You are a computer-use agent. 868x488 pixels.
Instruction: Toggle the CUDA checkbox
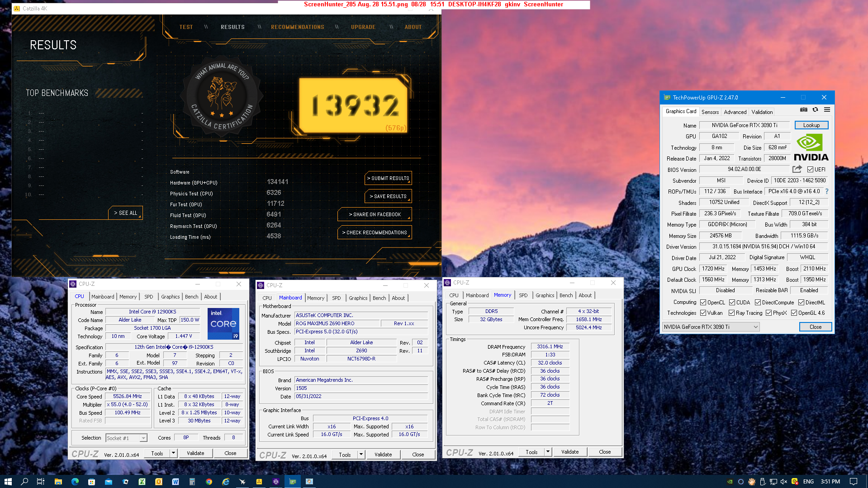click(732, 303)
